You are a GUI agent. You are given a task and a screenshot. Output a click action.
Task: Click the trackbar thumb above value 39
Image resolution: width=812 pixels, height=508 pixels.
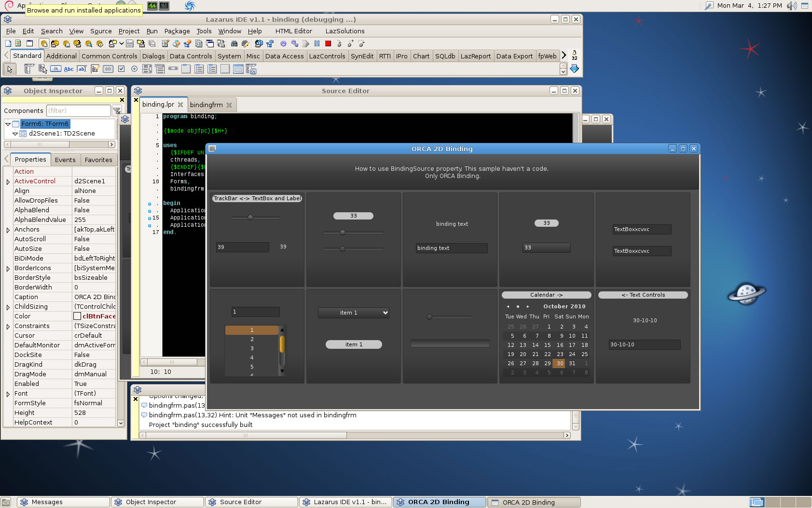click(x=250, y=218)
